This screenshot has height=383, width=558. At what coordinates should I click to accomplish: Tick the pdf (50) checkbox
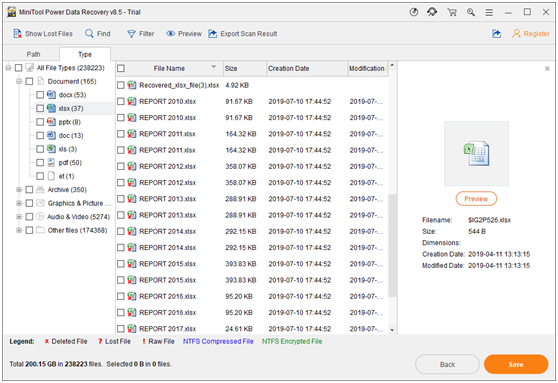(40, 163)
